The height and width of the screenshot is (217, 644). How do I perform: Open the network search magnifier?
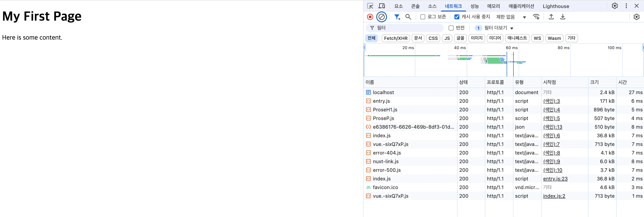coord(408,17)
